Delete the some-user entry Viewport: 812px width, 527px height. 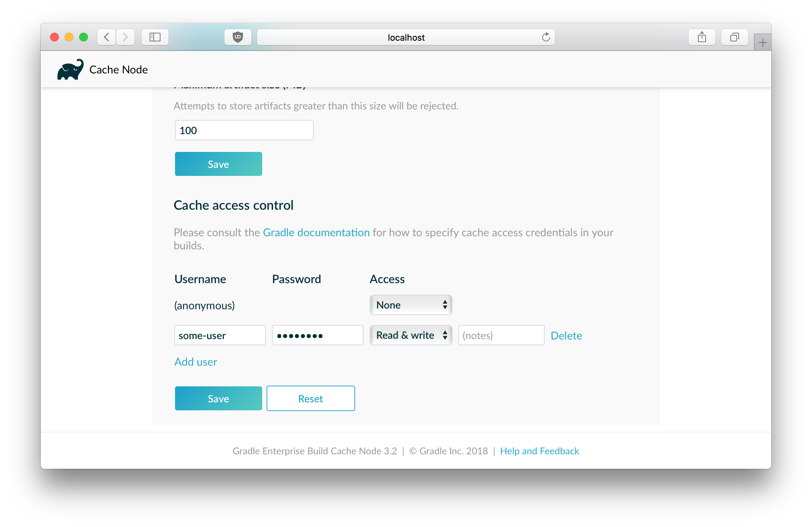click(566, 335)
